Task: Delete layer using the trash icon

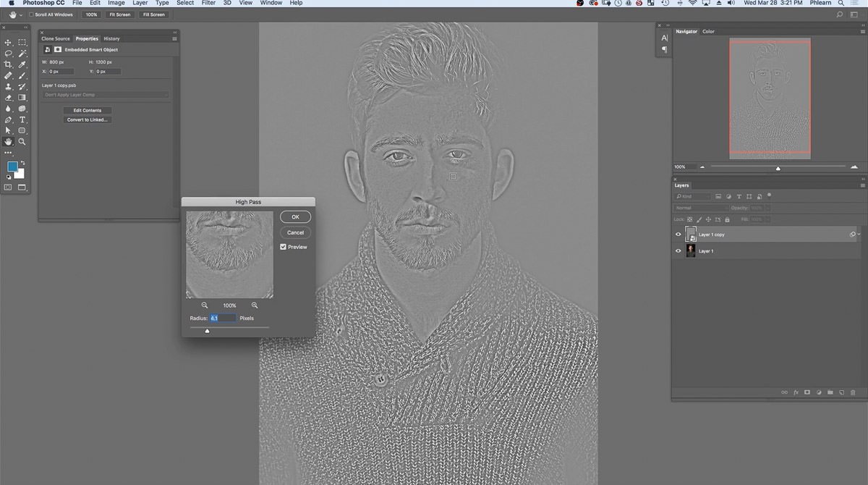Action: (x=853, y=392)
